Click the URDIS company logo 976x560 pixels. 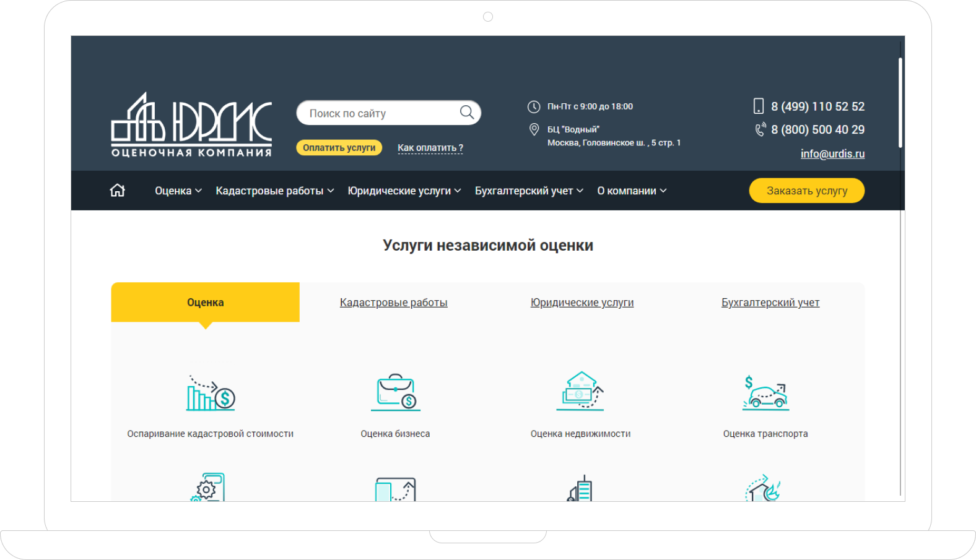click(191, 125)
